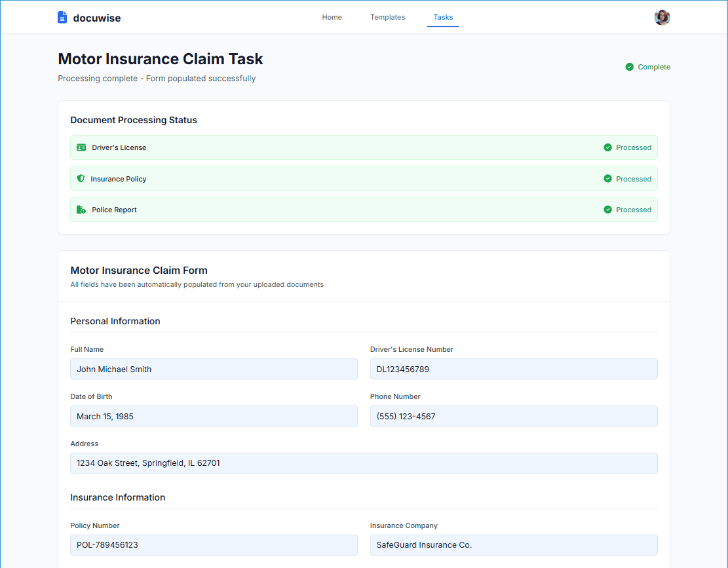Select the Driver's License Number field

pos(514,369)
